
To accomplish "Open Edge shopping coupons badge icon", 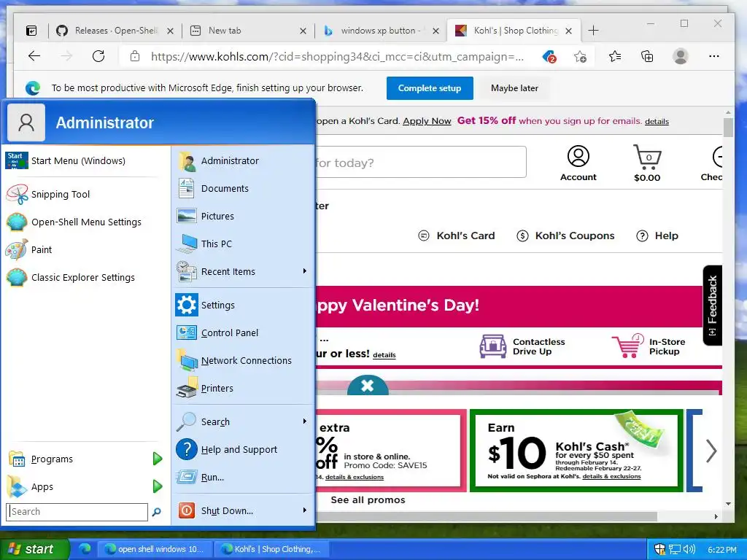I will [549, 57].
